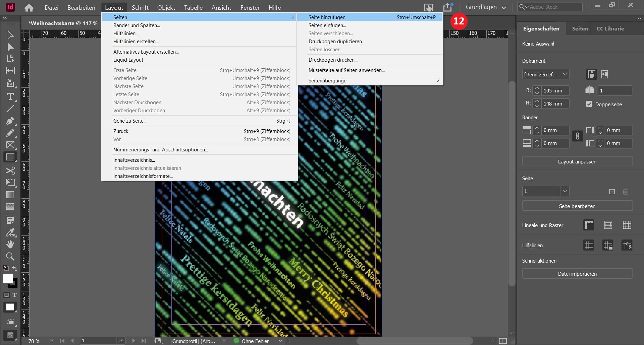Click the Layout anpassen button
The height and width of the screenshot is (345, 644).
[x=577, y=162]
